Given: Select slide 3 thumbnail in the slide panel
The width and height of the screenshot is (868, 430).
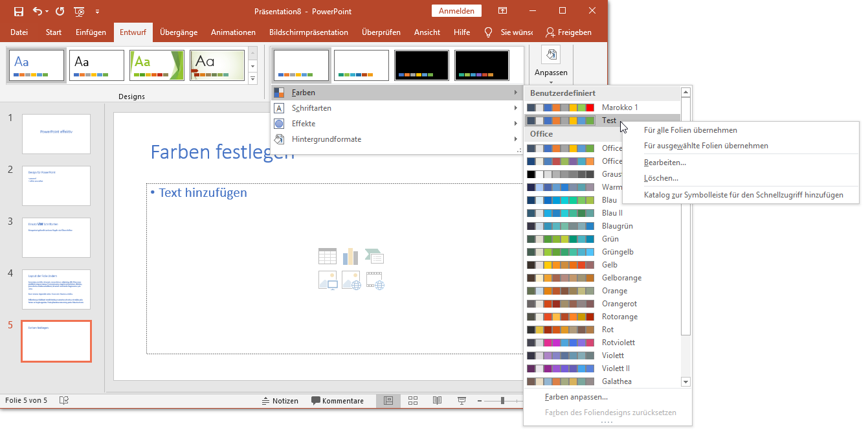Looking at the screenshot, I should click(56, 238).
